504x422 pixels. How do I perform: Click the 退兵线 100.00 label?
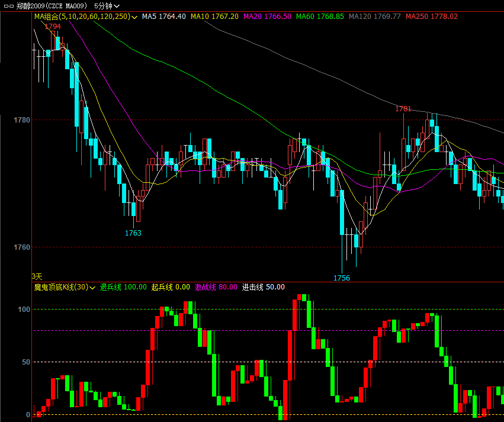[x=123, y=287]
